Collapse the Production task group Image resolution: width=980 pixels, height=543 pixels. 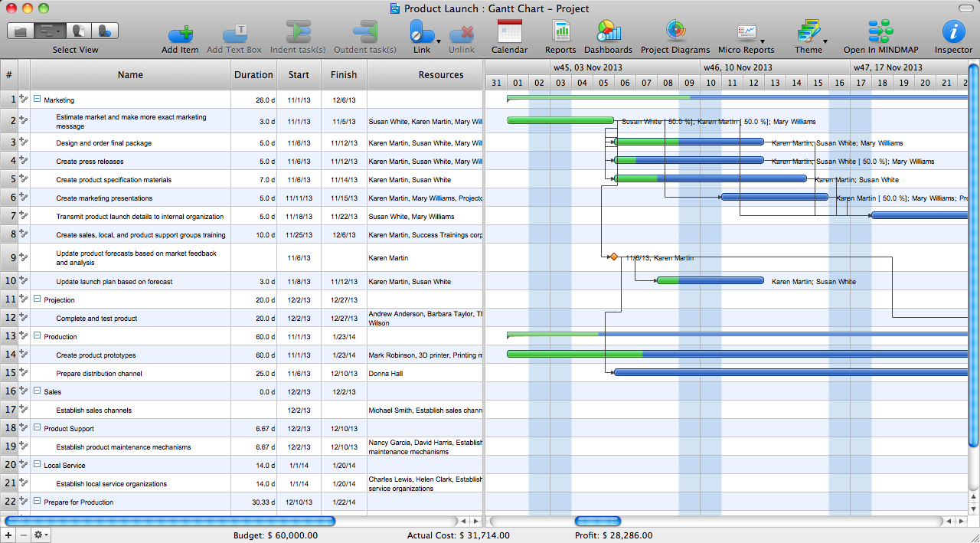coord(37,336)
